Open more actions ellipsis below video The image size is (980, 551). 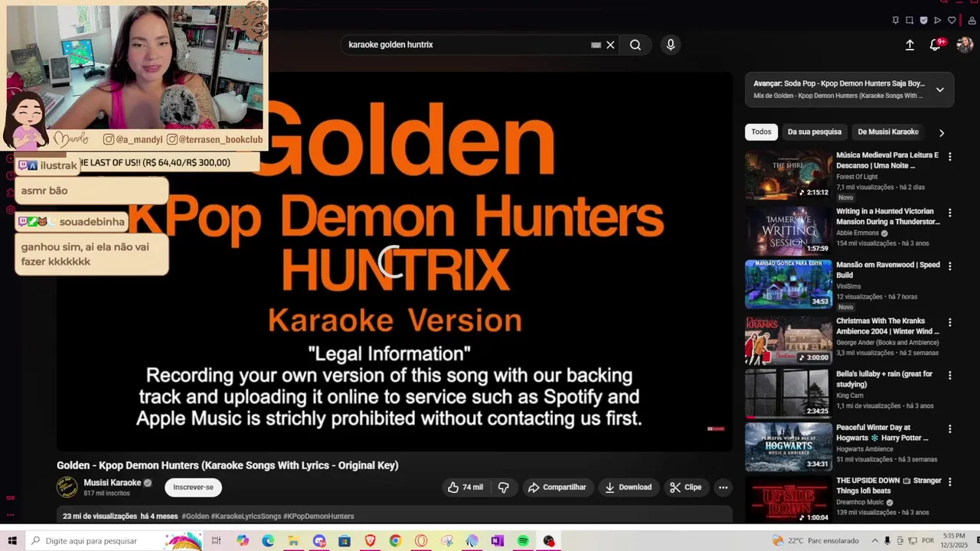(723, 487)
